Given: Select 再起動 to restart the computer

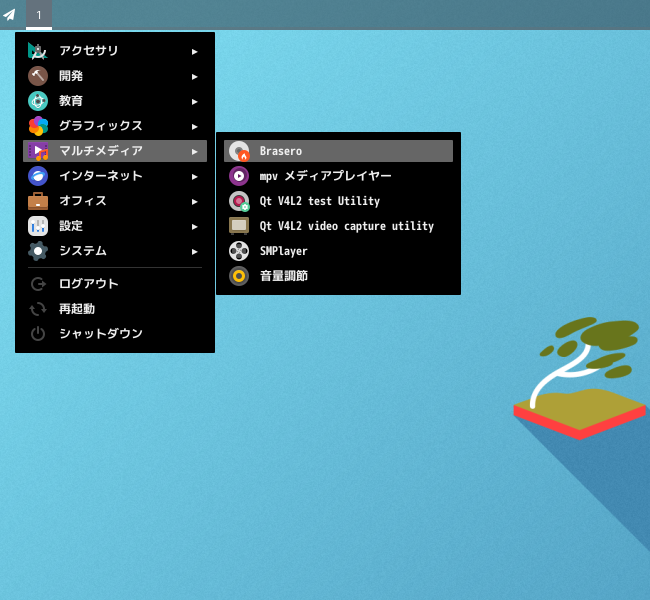Looking at the screenshot, I should 77,309.
